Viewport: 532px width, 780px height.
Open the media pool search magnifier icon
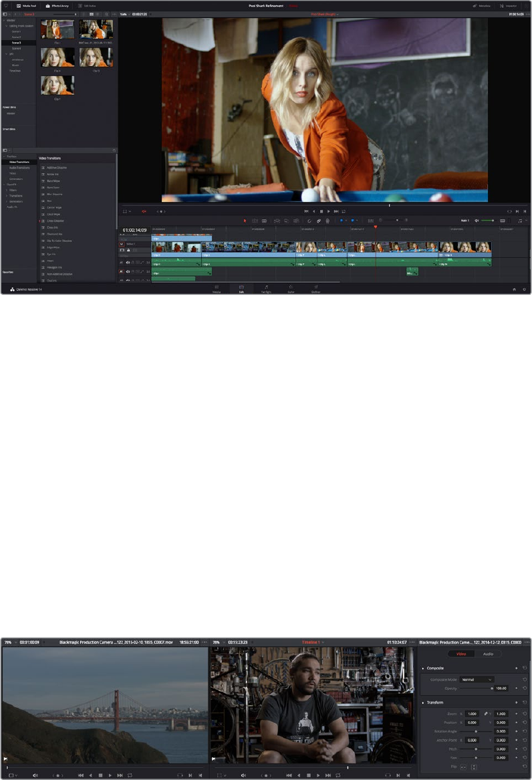[106, 15]
